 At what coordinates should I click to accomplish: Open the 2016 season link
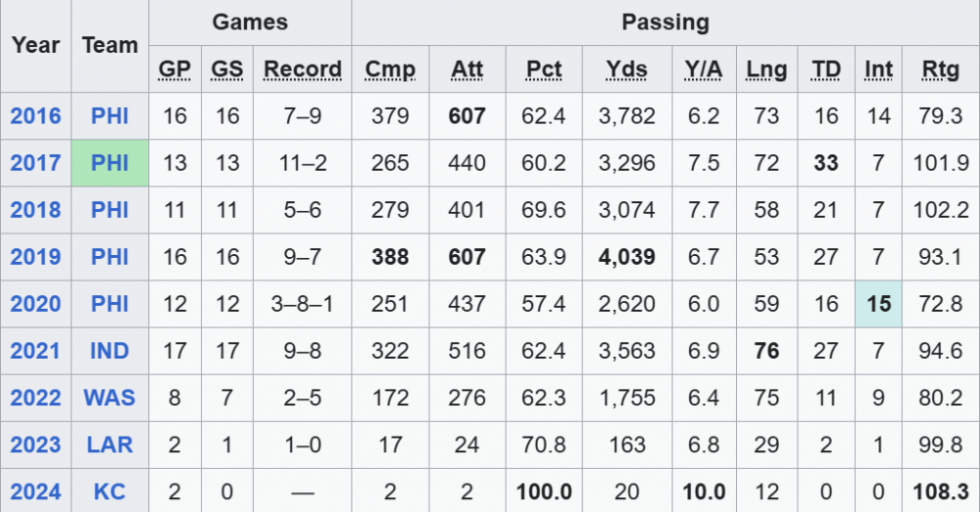[x=35, y=116]
